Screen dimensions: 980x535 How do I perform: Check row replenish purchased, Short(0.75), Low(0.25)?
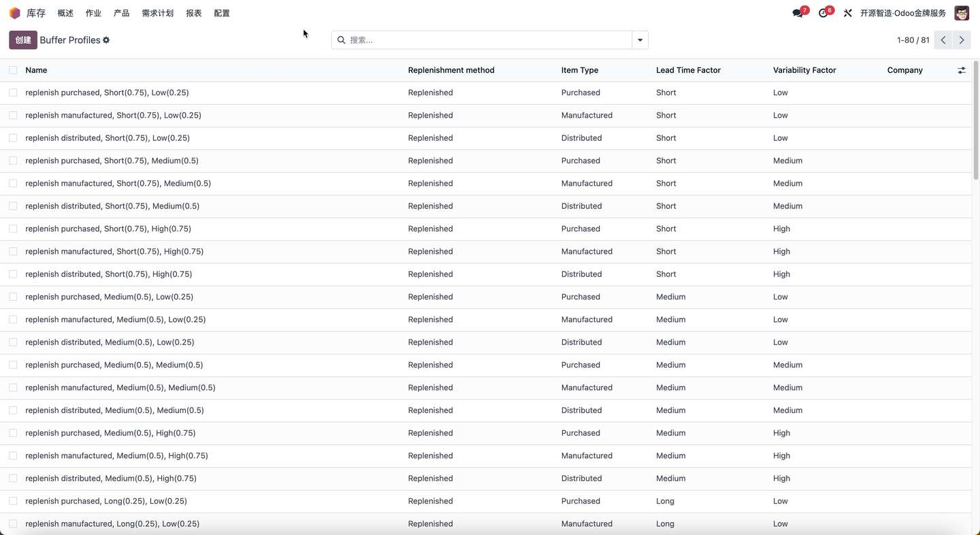[x=13, y=93]
